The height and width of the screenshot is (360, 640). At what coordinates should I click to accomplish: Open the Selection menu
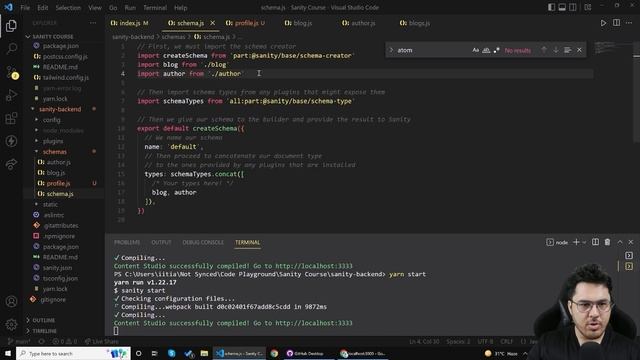coord(68,7)
